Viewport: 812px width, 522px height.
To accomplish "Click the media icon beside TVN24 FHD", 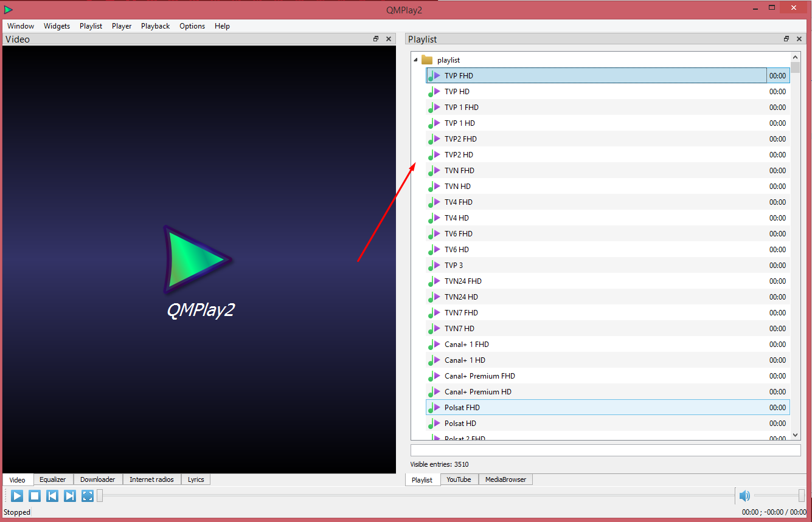I will click(434, 281).
